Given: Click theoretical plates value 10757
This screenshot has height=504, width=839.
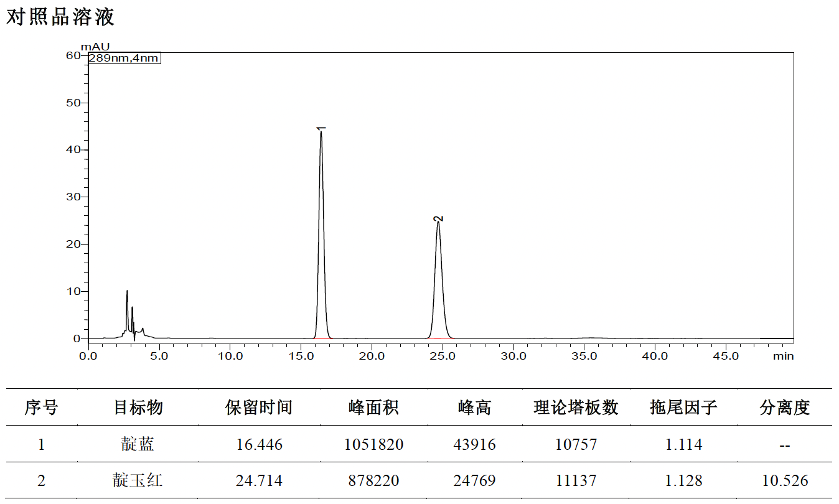Looking at the screenshot, I should click(576, 445).
